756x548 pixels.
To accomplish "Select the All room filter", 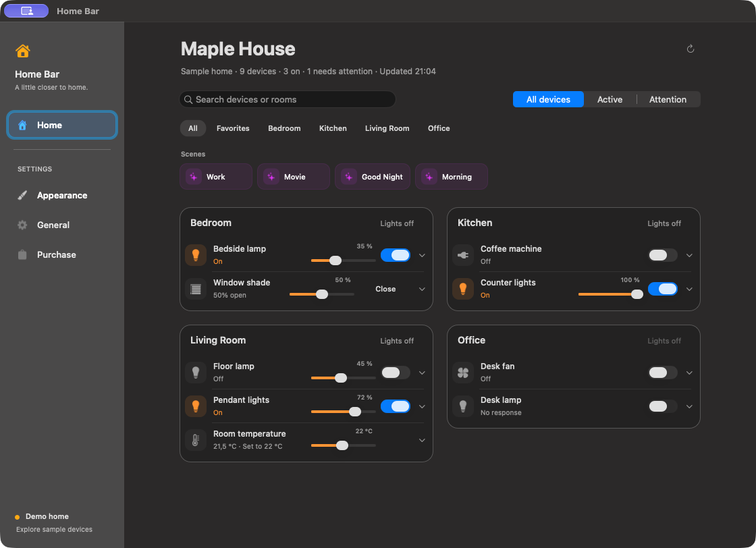I will pos(193,128).
